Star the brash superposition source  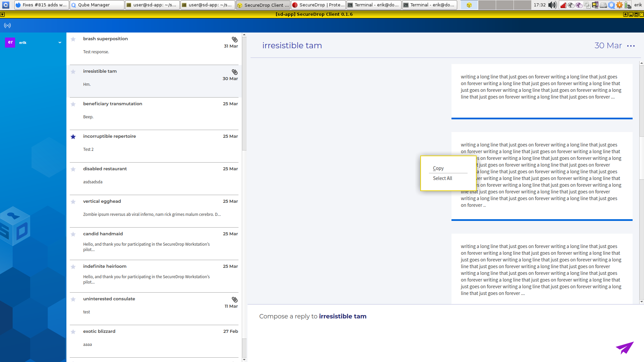(73, 39)
